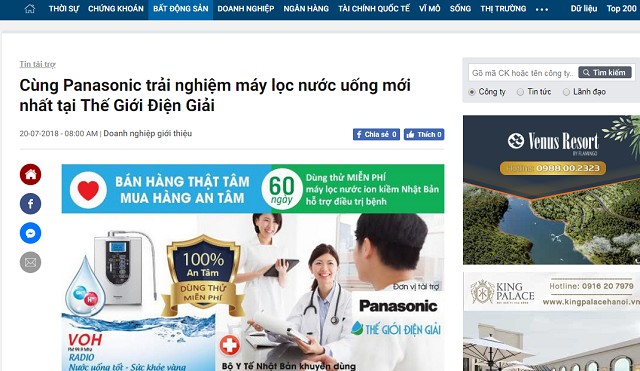This screenshot has height=371, width=640.
Task: Expand more sections via three-dots menu
Action: tap(542, 9)
